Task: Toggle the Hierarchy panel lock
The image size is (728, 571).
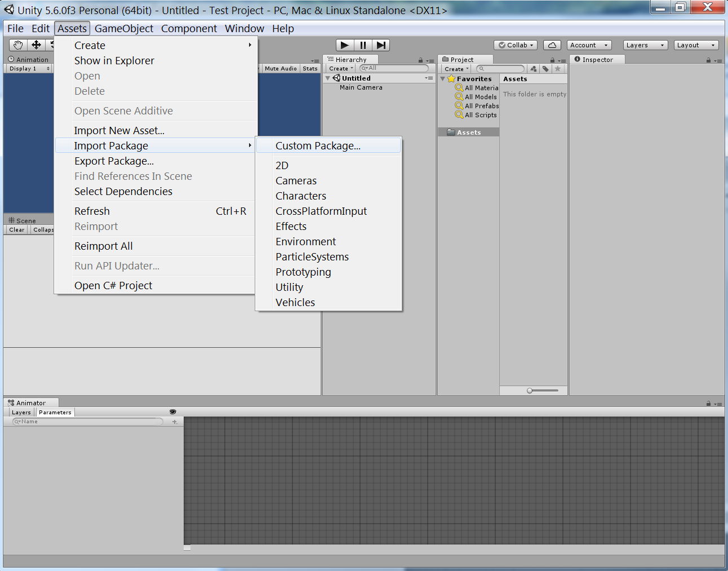Action: coord(420,60)
